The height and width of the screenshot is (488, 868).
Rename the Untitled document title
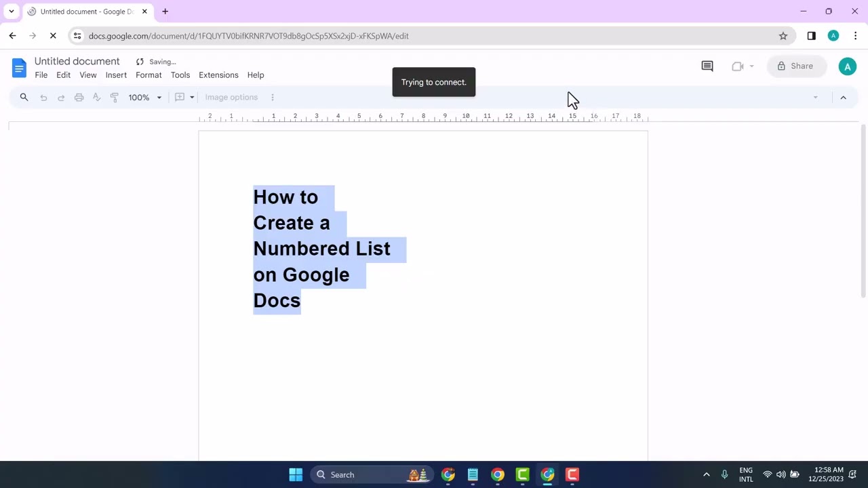(77, 61)
